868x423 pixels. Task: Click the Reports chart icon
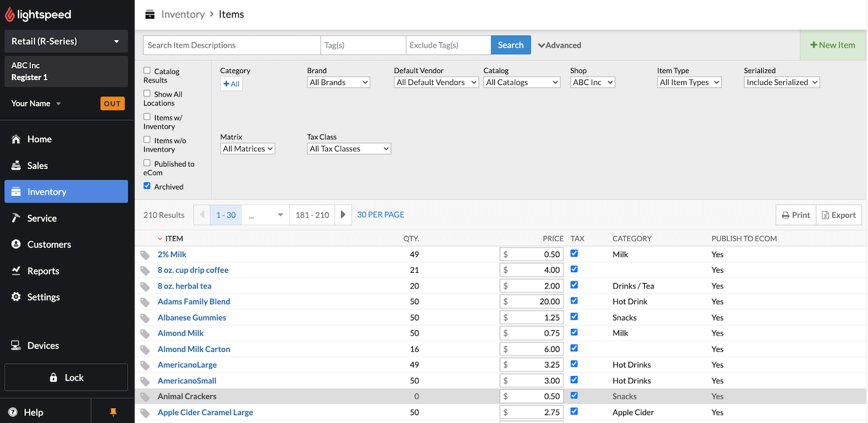pos(16,271)
